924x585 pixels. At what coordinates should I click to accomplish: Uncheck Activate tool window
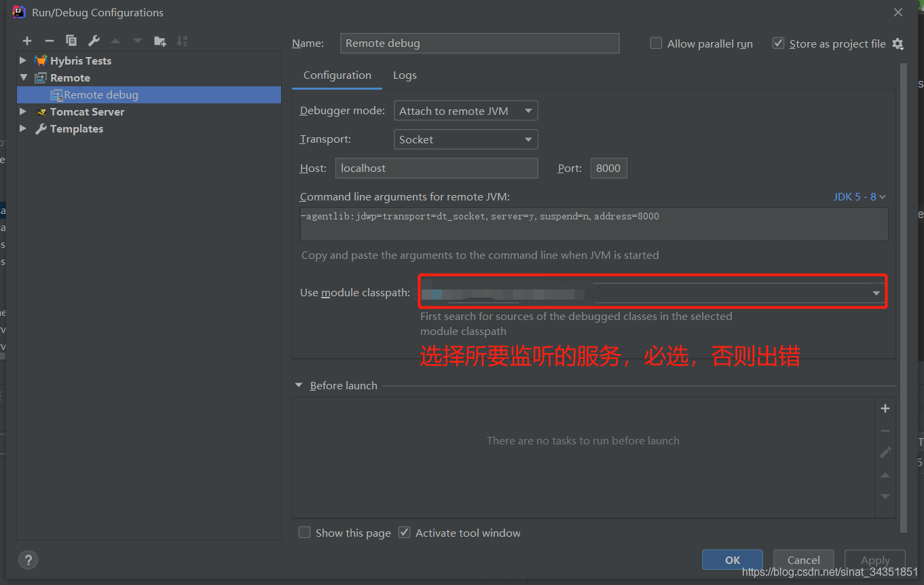405,533
